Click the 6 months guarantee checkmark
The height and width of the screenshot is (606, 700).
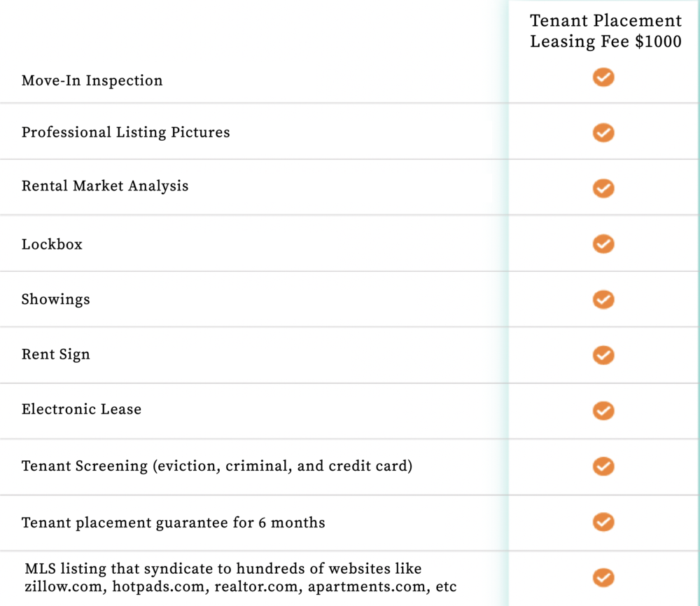point(603,522)
